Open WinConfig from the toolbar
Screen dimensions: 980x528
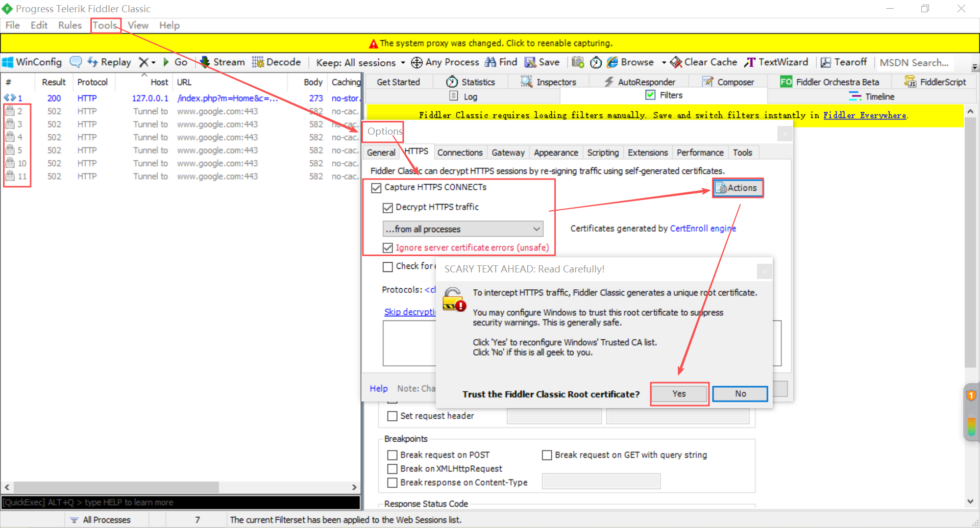[x=32, y=62]
